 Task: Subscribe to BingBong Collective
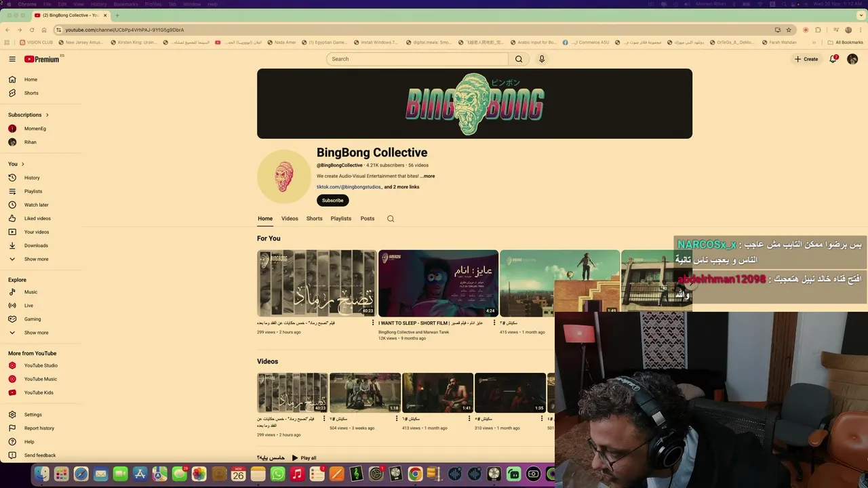(x=332, y=201)
